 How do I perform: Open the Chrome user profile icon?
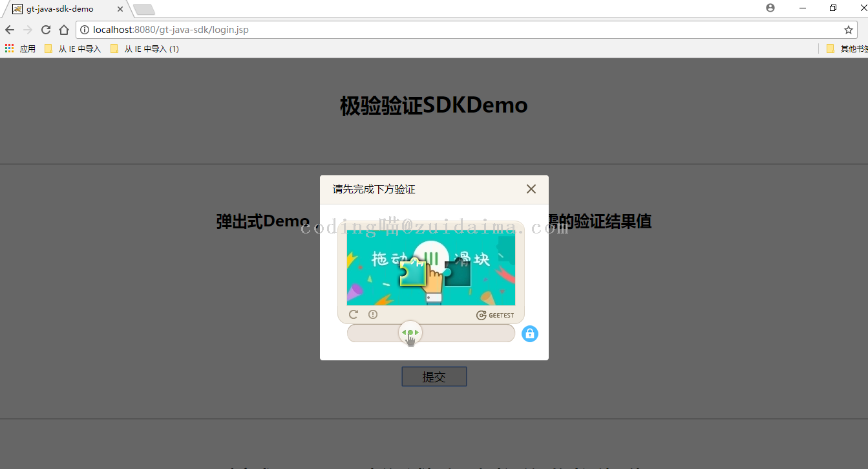click(770, 8)
